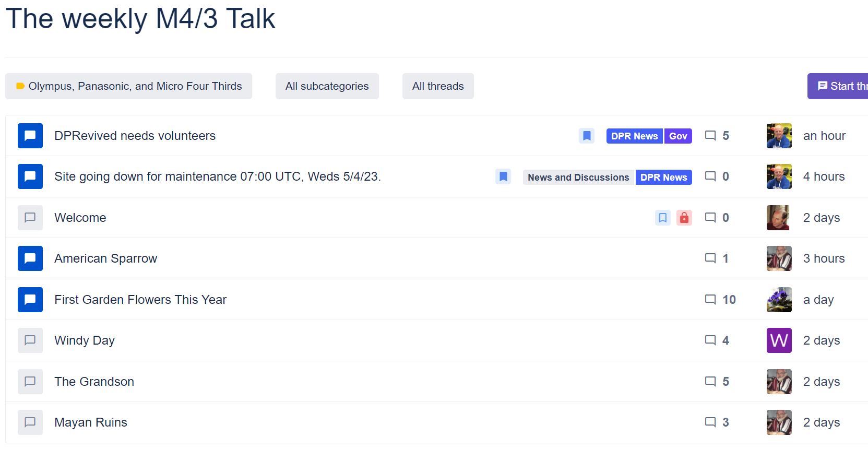This screenshot has width=868, height=460.
Task: Click the purple W avatar on Windy Day
Action: tap(779, 340)
